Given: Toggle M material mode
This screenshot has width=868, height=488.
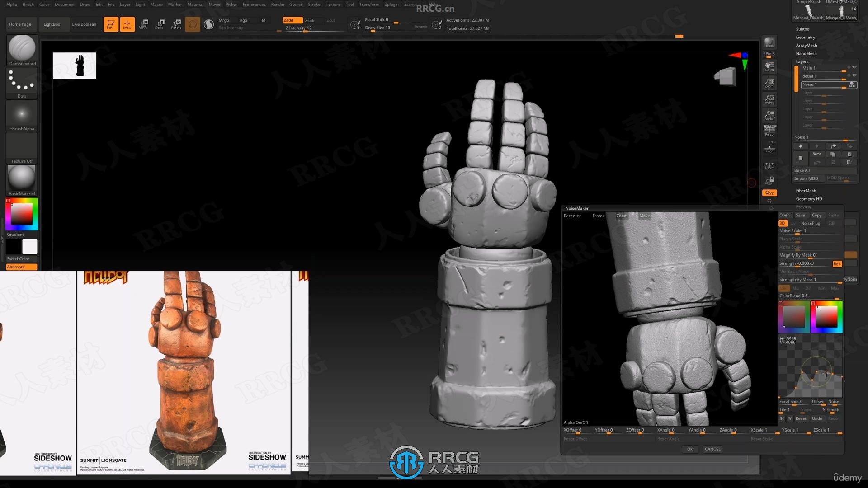Looking at the screenshot, I should (x=264, y=20).
